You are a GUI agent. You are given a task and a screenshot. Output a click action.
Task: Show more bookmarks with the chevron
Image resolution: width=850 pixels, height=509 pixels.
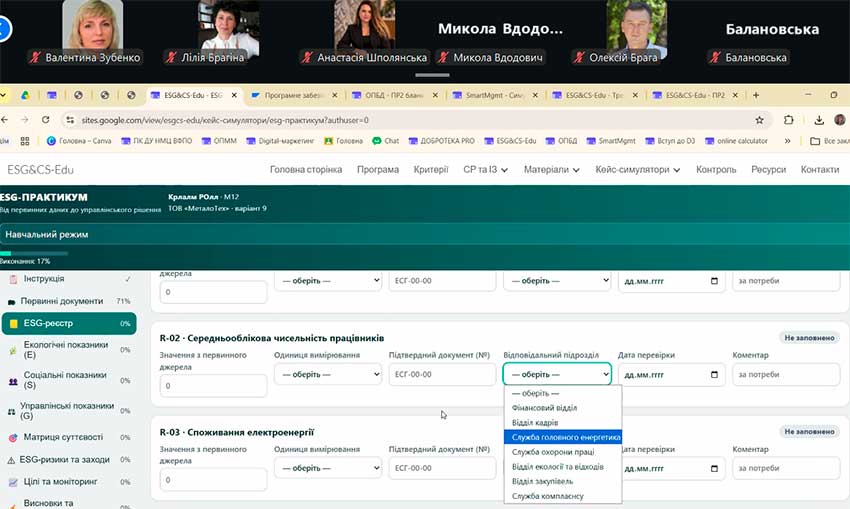tap(787, 141)
